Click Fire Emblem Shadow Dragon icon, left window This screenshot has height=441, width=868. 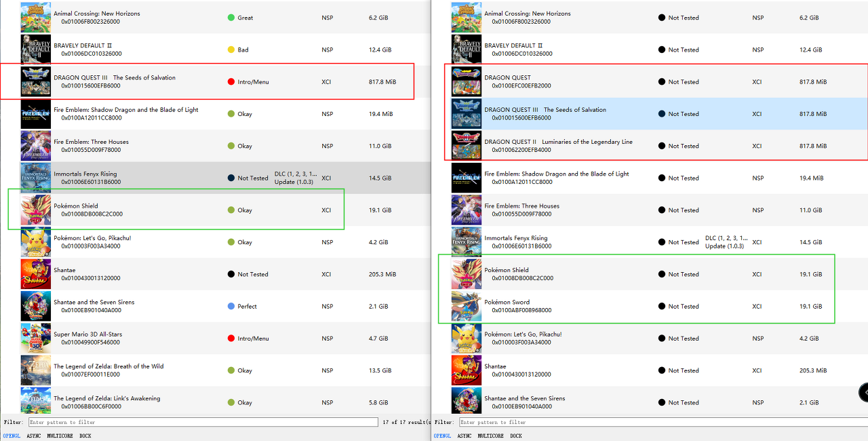point(35,114)
